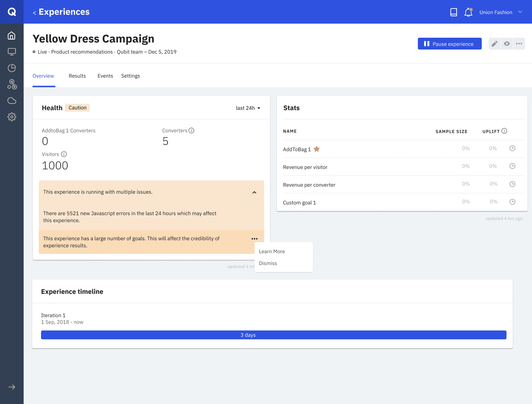Open notifications bell icon

[x=468, y=12]
